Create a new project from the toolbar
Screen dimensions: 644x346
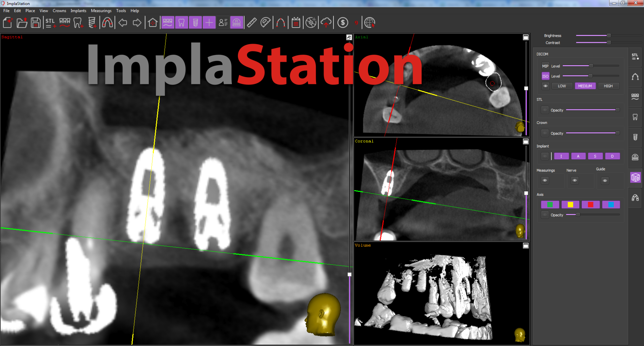[x=7, y=23]
